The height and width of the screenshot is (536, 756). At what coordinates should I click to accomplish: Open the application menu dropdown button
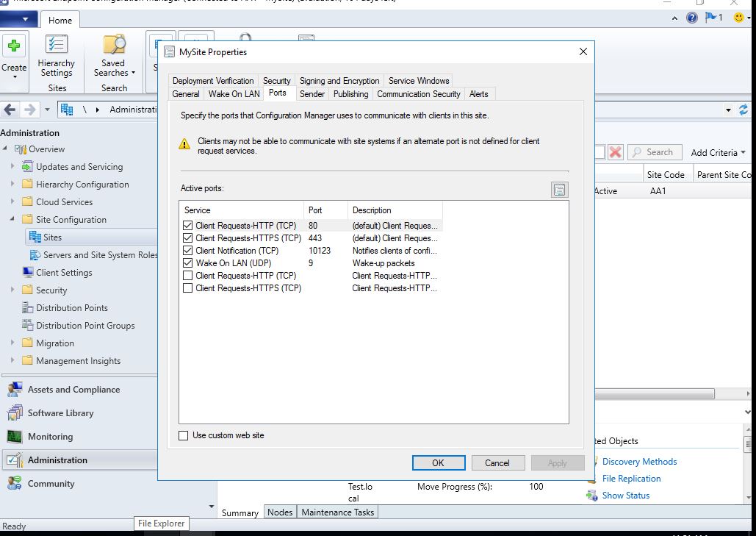point(19,19)
